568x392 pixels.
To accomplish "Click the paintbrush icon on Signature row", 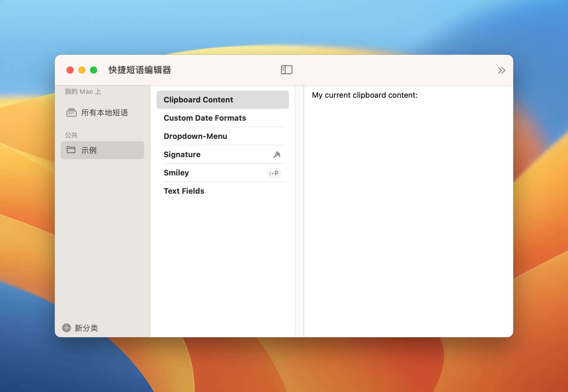I will click(x=277, y=155).
